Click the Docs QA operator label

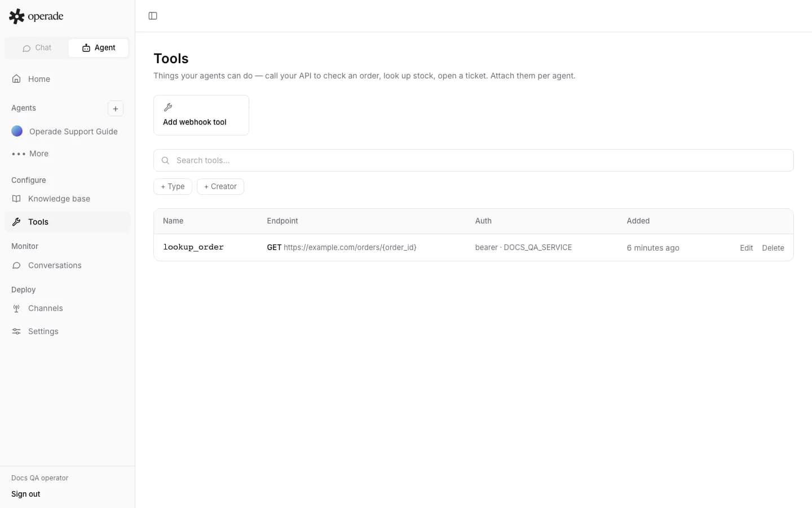pyautogui.click(x=40, y=478)
